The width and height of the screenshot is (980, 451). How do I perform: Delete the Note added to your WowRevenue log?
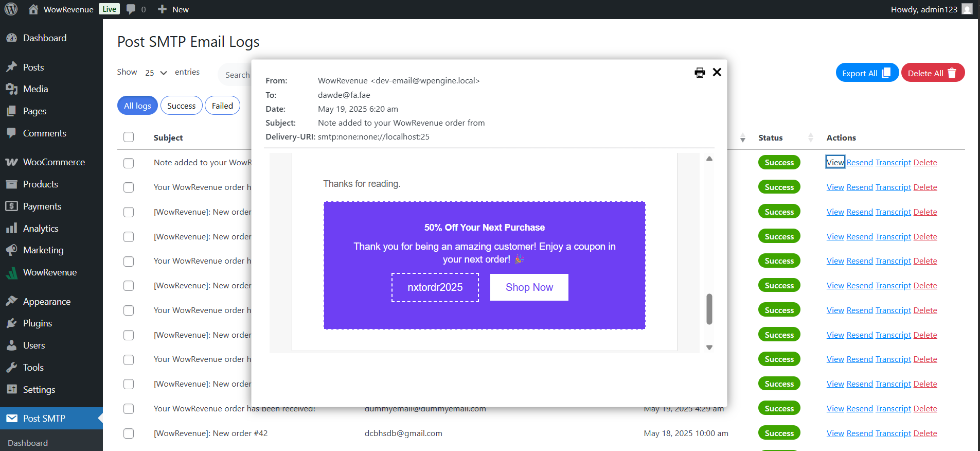pyautogui.click(x=925, y=162)
